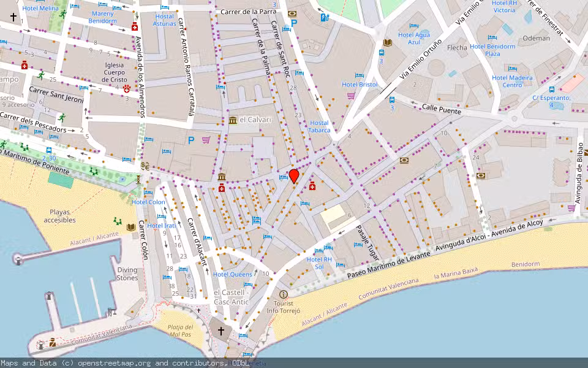Select the pharmacy icon just right of the red pin

click(312, 185)
